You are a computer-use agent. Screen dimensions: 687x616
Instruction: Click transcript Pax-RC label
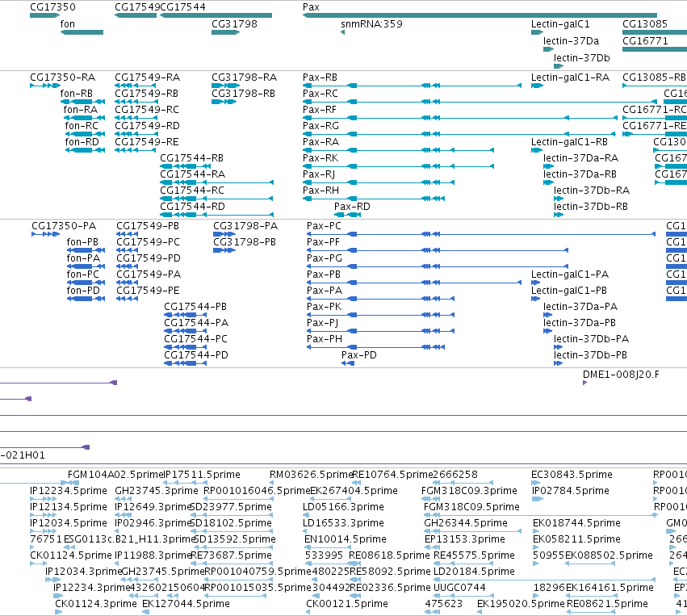(x=320, y=94)
